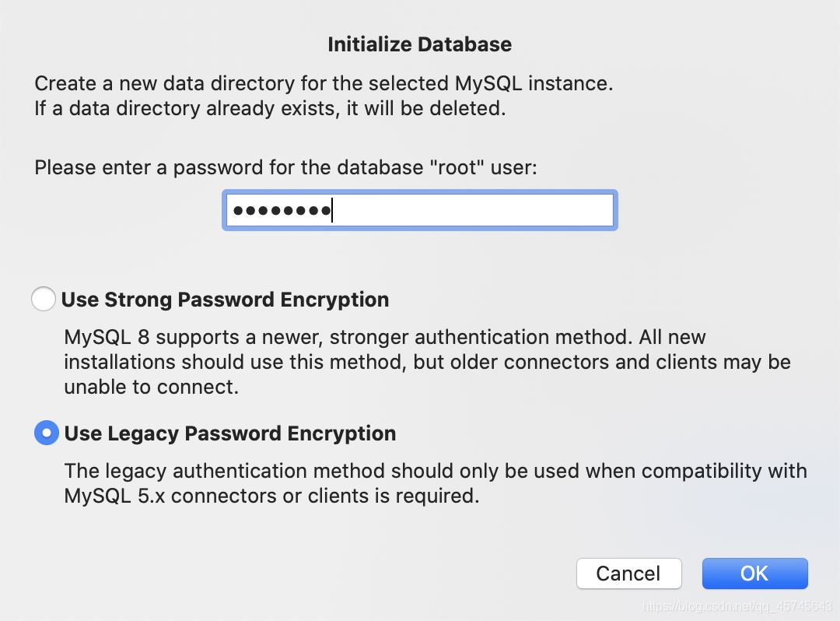840x621 pixels.
Task: Click the 'Initialize Database' dialog title
Action: tap(420, 44)
